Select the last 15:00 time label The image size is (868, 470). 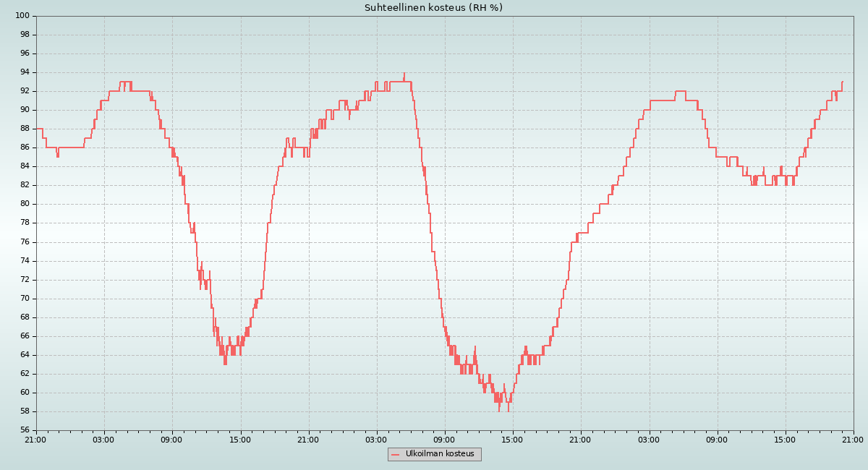click(x=785, y=439)
